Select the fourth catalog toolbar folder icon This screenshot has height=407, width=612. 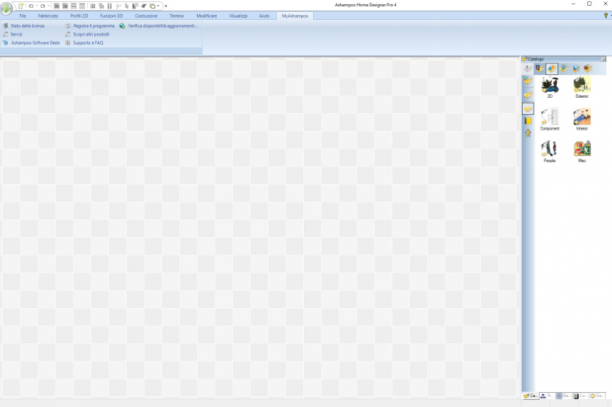point(564,69)
